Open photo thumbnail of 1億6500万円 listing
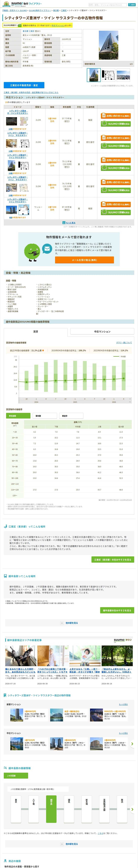Screen dimensions: 138x868 [11, 187]
